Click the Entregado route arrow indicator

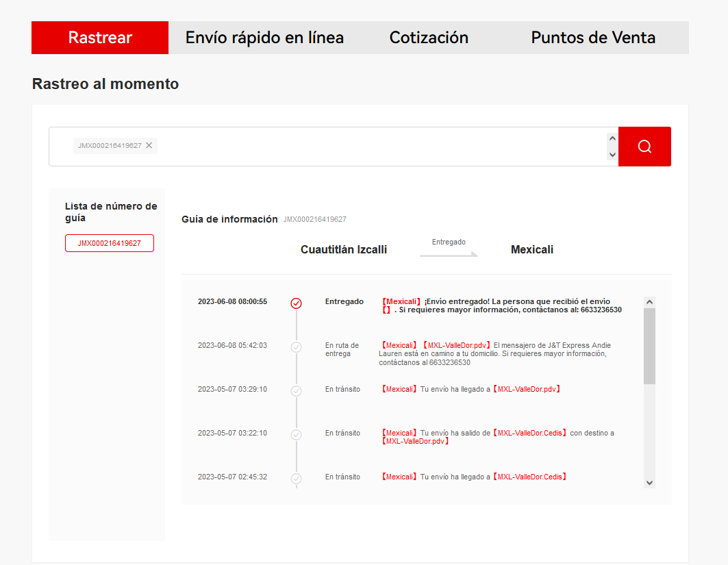449,254
